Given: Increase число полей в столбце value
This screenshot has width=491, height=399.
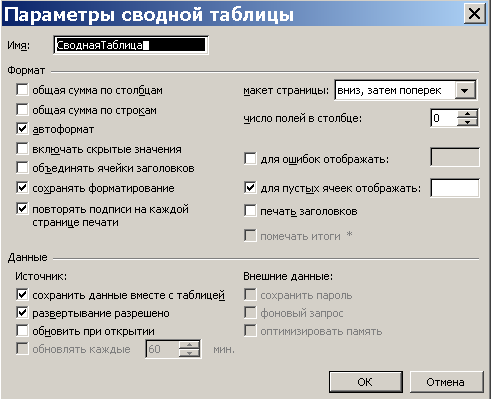Looking at the screenshot, I should tap(468, 113).
